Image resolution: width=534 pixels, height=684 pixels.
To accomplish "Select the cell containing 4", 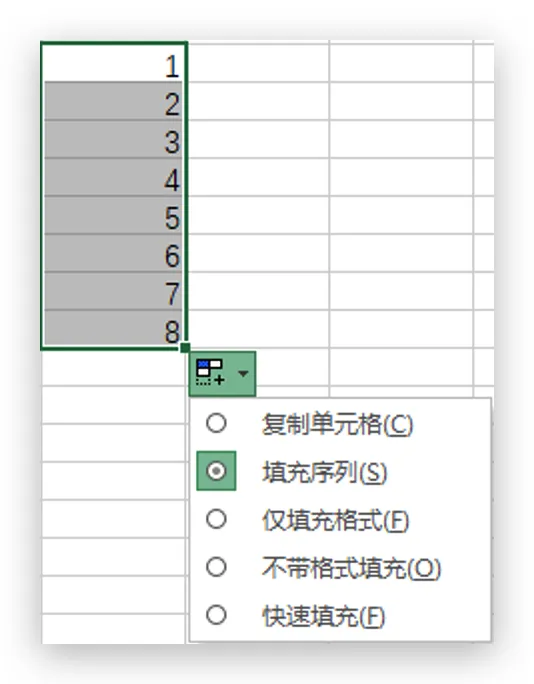I will point(114,177).
